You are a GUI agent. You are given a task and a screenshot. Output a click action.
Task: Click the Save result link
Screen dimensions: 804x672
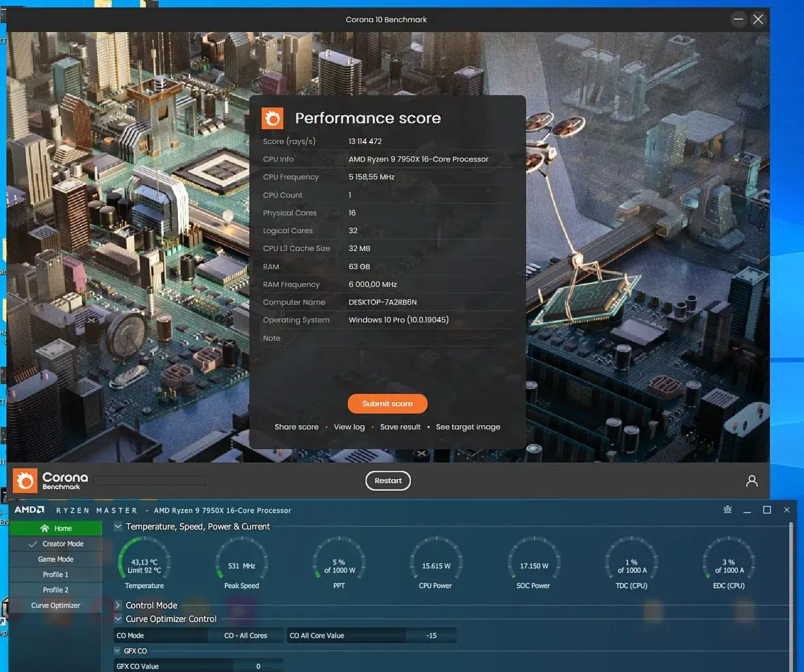pos(400,427)
